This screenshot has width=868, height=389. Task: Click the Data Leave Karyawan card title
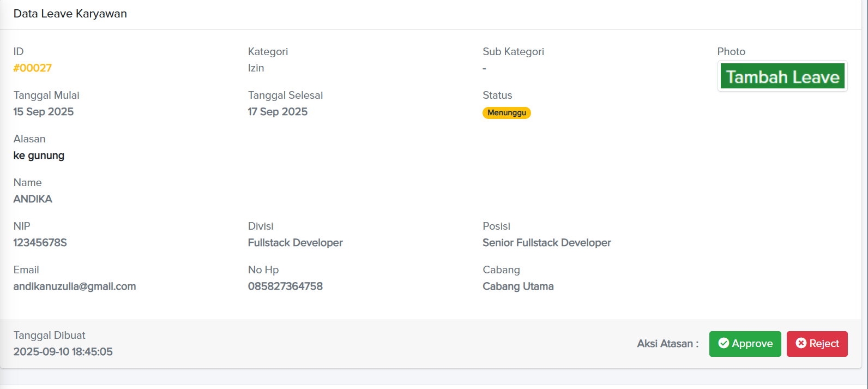click(x=70, y=14)
